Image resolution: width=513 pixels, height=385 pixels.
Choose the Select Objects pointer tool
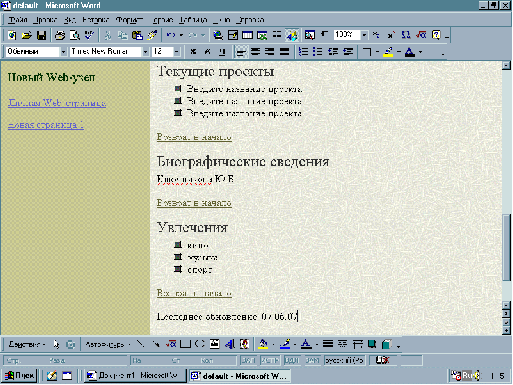(x=56, y=344)
